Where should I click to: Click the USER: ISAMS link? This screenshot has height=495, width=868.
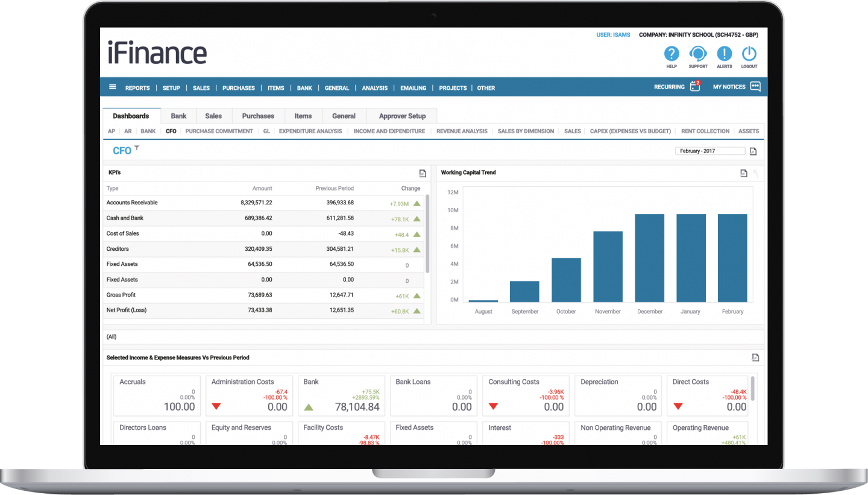point(613,35)
